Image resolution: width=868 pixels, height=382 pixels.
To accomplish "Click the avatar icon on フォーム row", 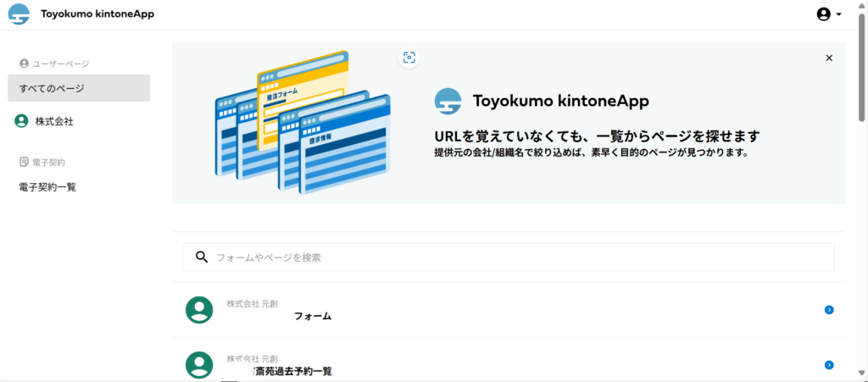I will click(199, 310).
